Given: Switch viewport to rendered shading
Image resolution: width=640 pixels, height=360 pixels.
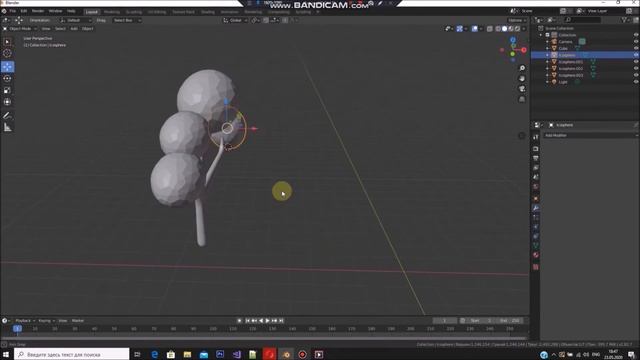Looking at the screenshot, I should (517, 29).
